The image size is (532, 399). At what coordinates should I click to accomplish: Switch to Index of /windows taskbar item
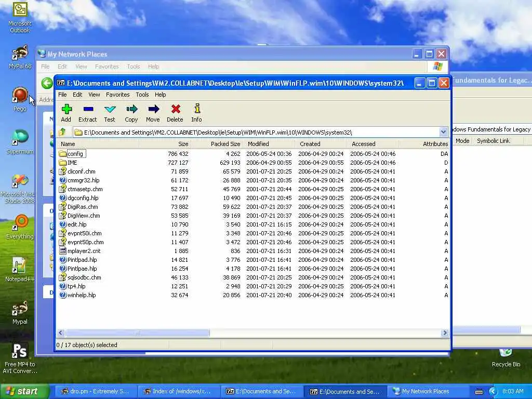[x=178, y=391]
